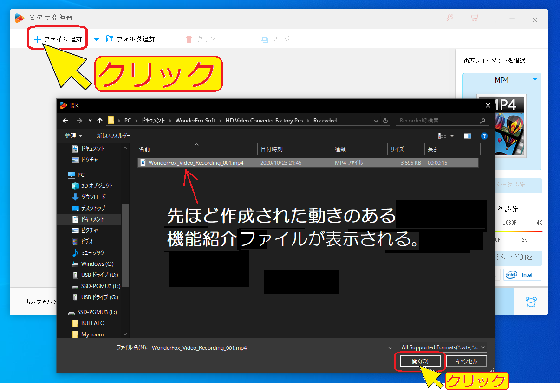560x392 pixels.
Task: Click the 2K mark on resolution slider
Action: (x=524, y=240)
